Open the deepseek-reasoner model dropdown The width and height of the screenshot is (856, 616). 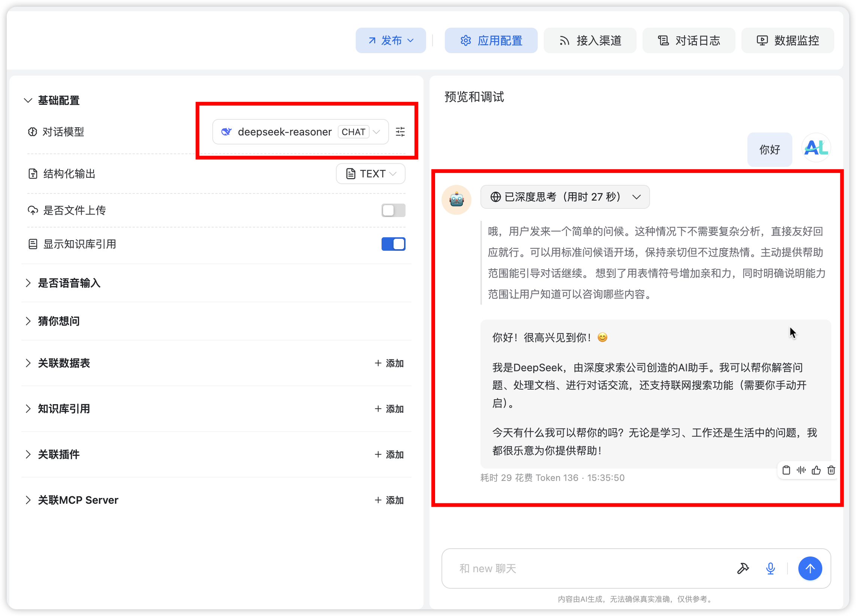coord(300,132)
